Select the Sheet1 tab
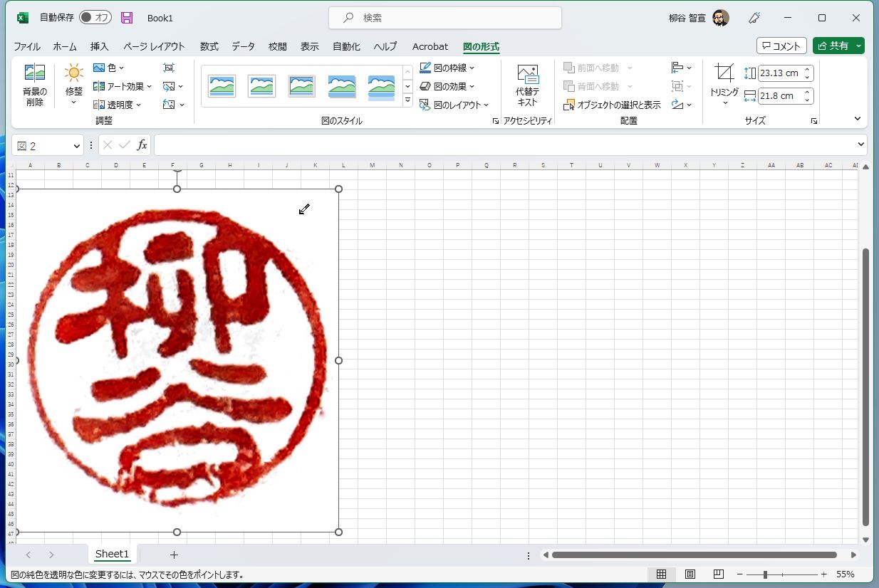This screenshot has height=588, width=879. click(113, 554)
